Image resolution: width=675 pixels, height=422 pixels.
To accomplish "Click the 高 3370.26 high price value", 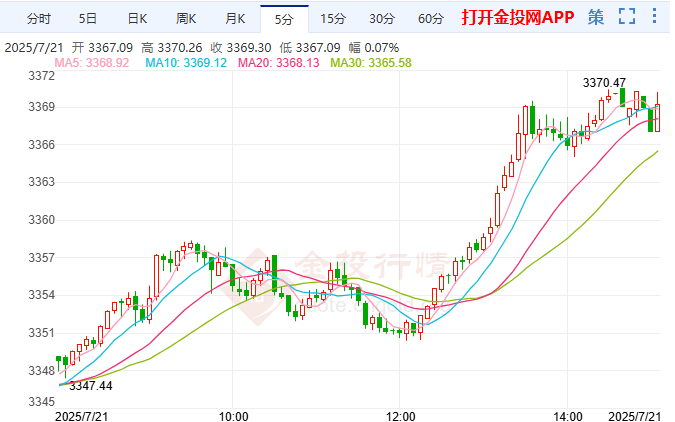I will click(172, 47).
